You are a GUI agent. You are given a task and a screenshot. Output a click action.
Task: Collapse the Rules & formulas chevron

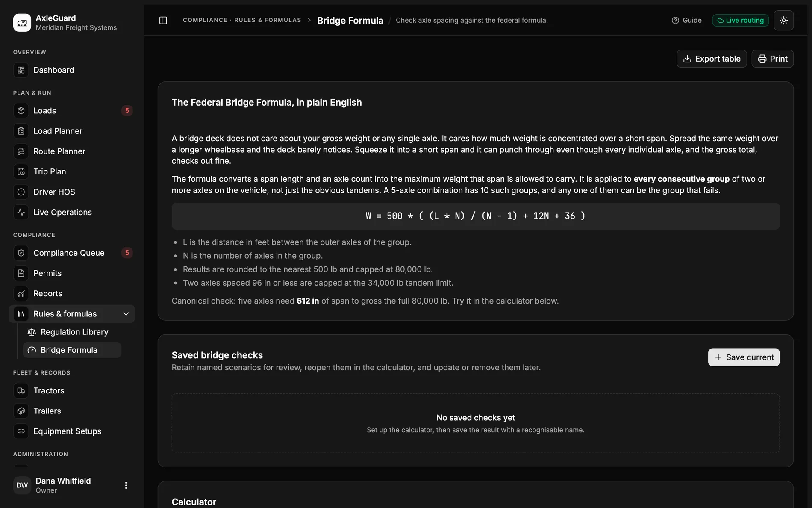pos(126,314)
